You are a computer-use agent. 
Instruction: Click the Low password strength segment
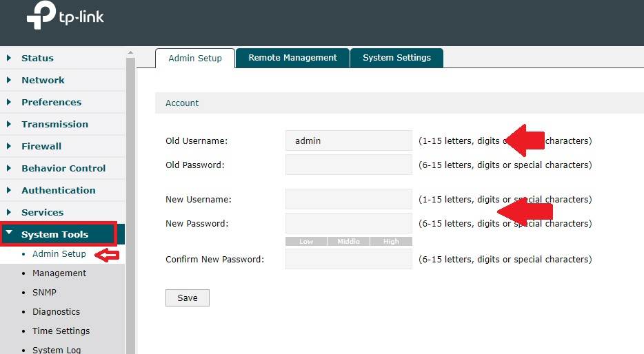(306, 242)
